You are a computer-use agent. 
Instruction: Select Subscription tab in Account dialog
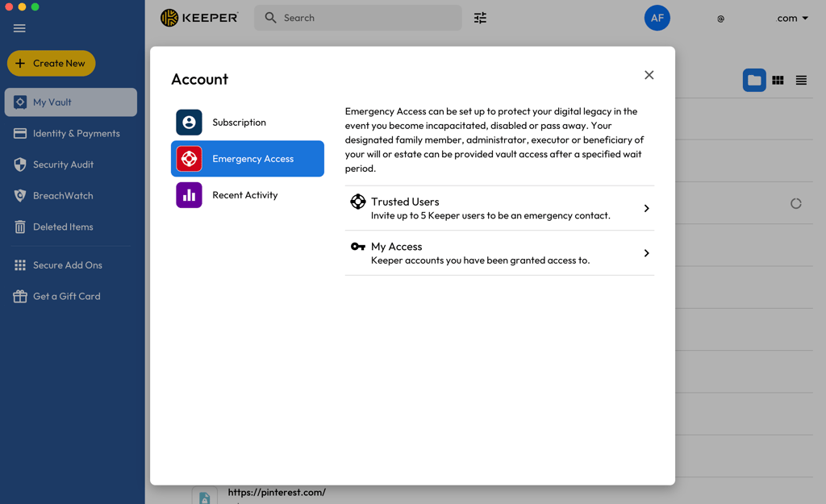click(248, 123)
